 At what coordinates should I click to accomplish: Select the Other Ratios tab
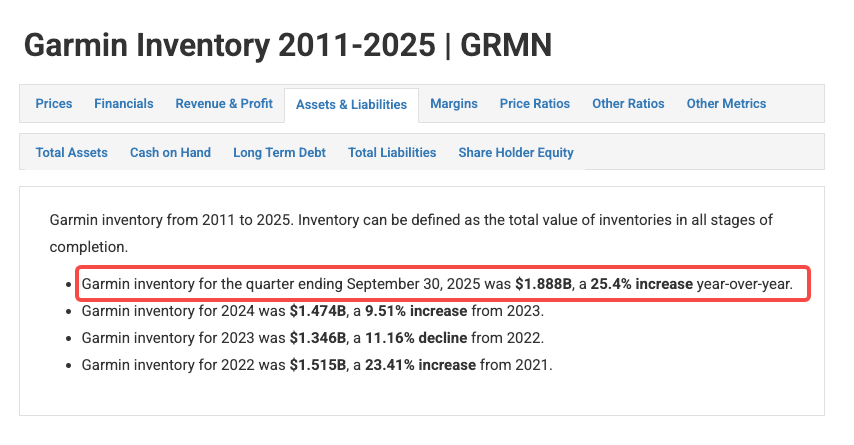coord(628,103)
